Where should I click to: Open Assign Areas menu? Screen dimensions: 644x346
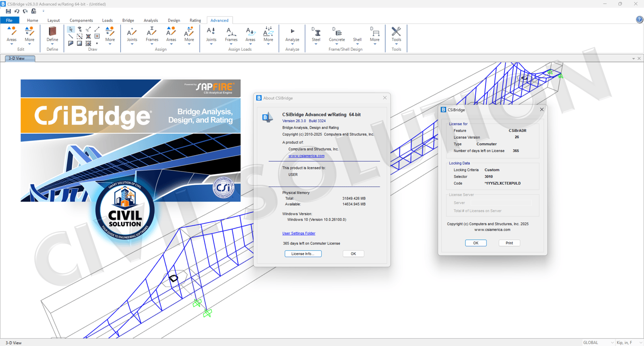pyautogui.click(x=171, y=35)
